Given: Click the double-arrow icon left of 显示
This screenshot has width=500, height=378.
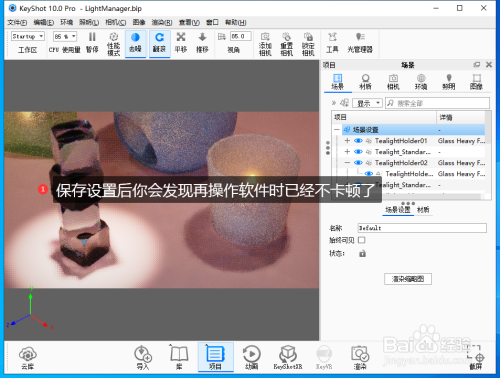Looking at the screenshot, I should click(334, 103).
